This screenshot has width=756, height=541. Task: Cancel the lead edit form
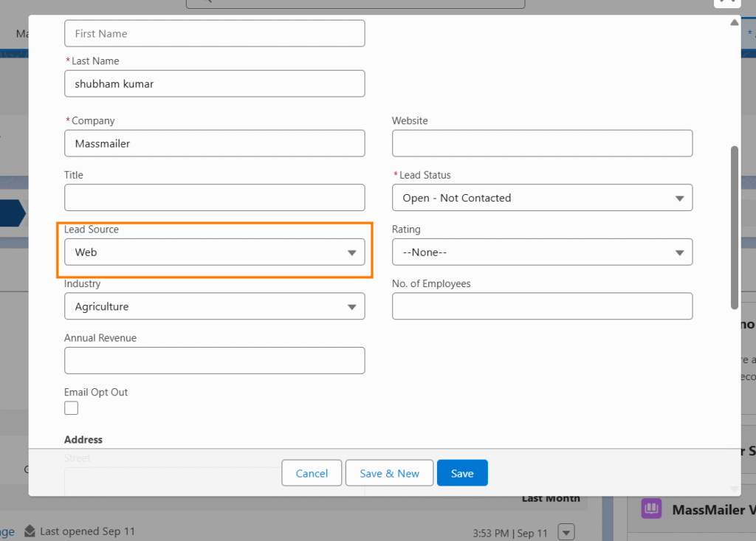(x=312, y=473)
